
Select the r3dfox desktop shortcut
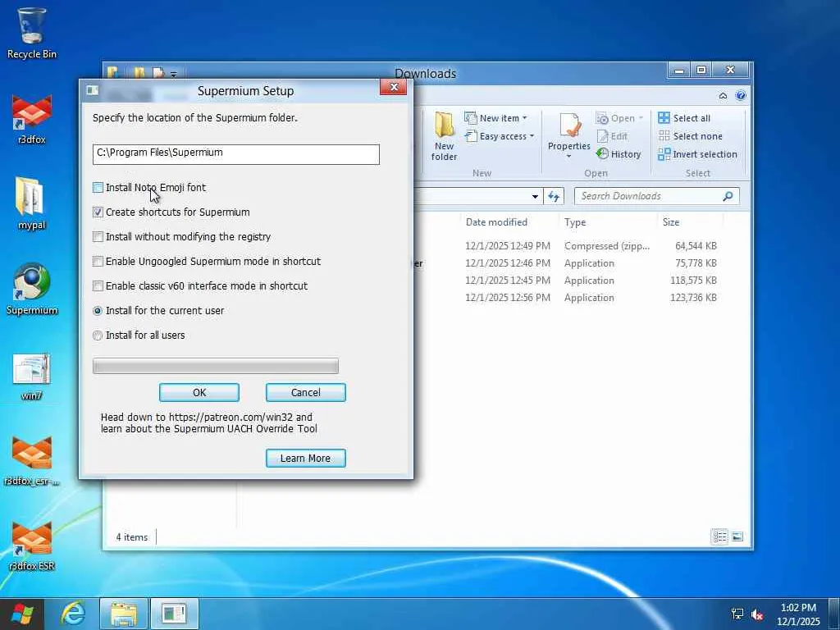tap(32, 119)
